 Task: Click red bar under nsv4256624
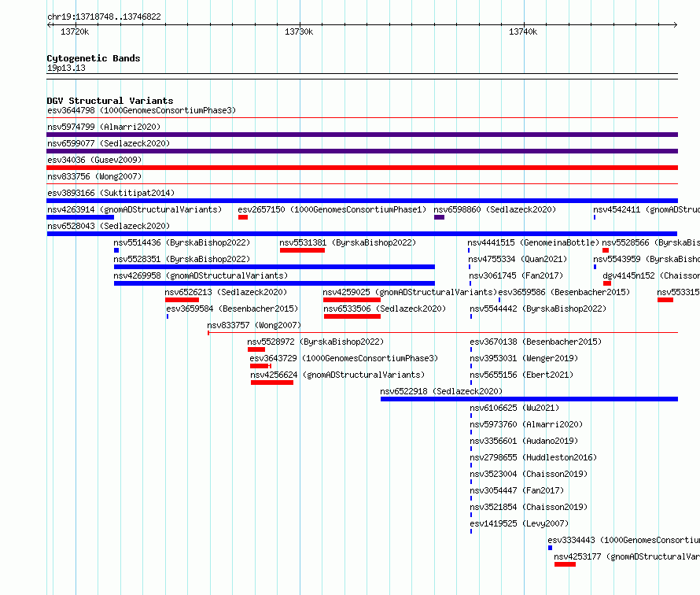[272, 382]
